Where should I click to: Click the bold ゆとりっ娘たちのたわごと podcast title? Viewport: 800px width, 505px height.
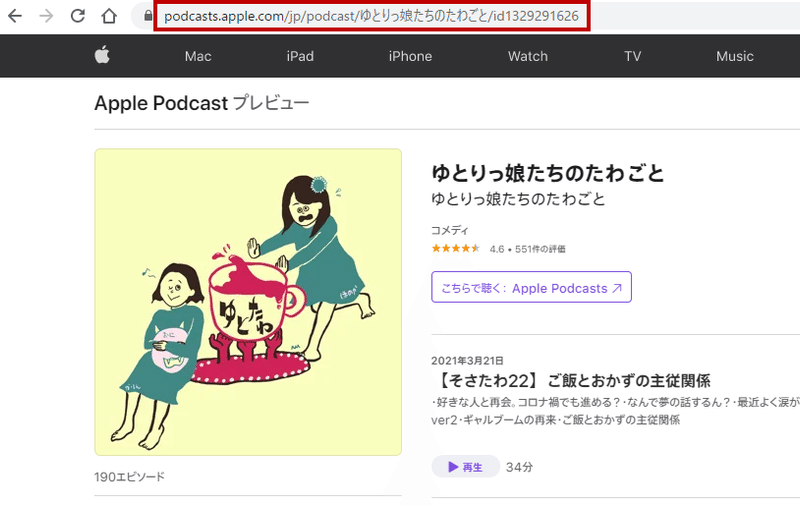[x=547, y=173]
